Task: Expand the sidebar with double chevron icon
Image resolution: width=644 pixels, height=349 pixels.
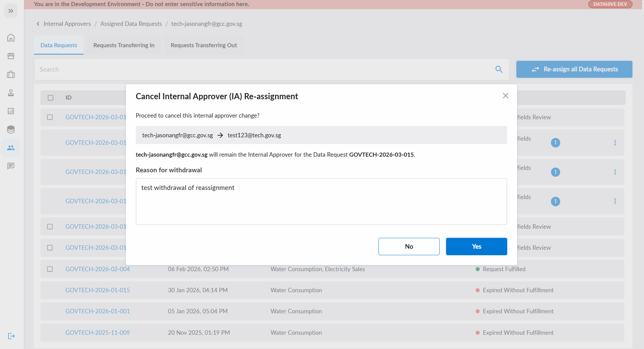Action: (11, 11)
